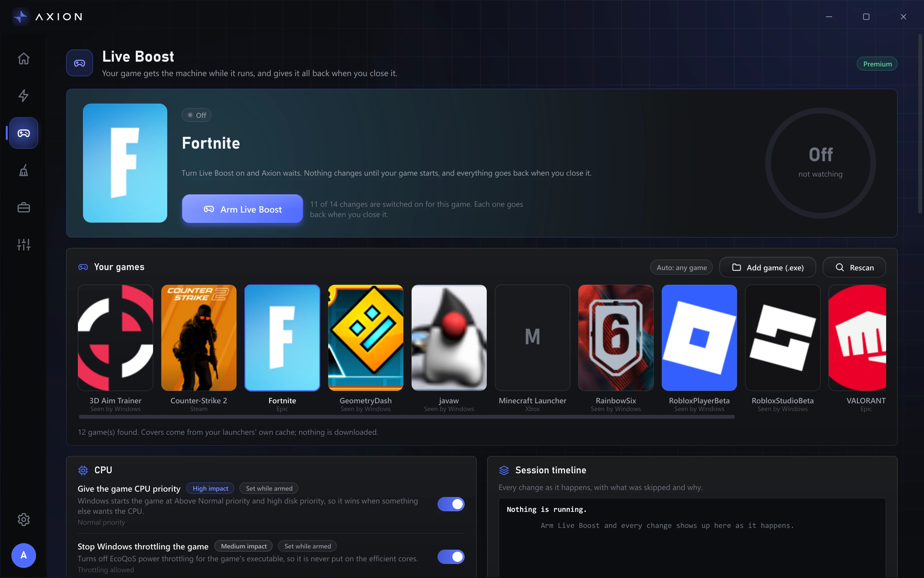
Task: Click the Normal priority status text
Action: (101, 522)
